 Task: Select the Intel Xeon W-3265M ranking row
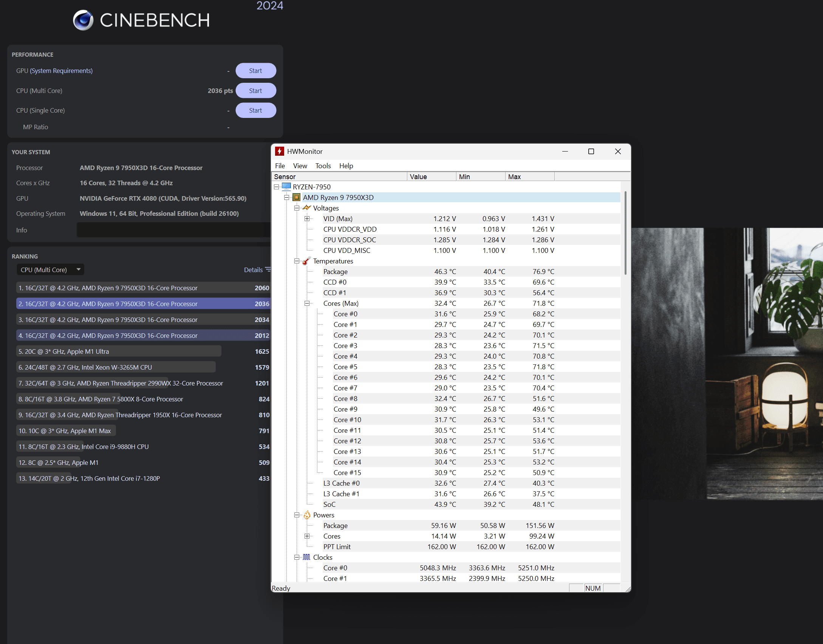point(144,367)
